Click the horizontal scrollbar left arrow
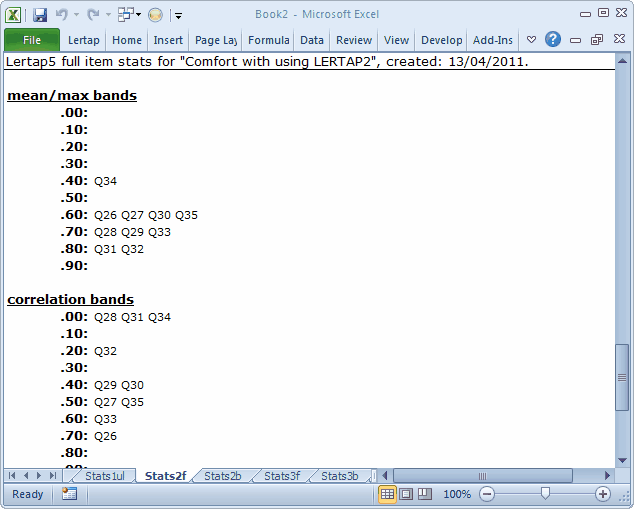Screen dimensions: 634x509 pyautogui.click(x=385, y=476)
